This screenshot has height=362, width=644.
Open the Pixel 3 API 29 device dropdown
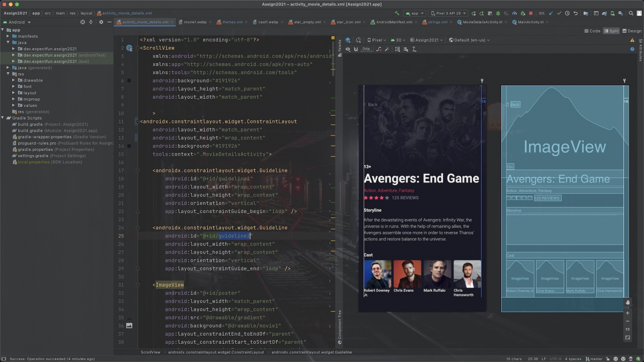tap(448, 13)
